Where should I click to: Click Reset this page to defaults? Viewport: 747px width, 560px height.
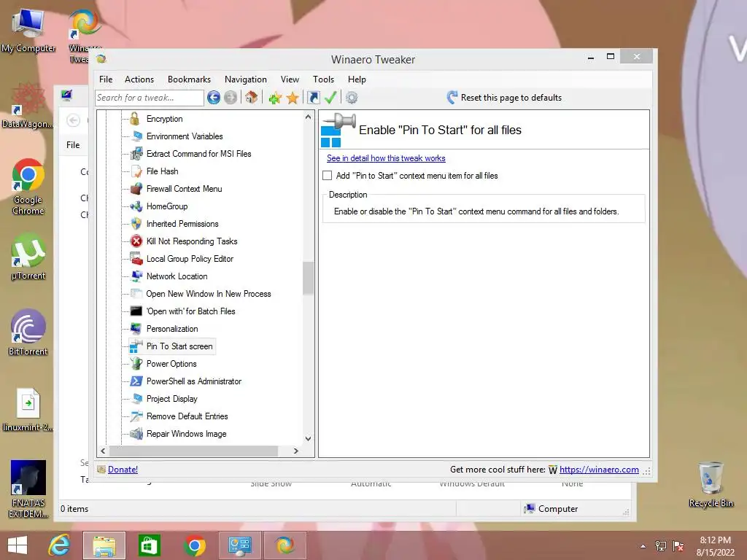pos(505,98)
